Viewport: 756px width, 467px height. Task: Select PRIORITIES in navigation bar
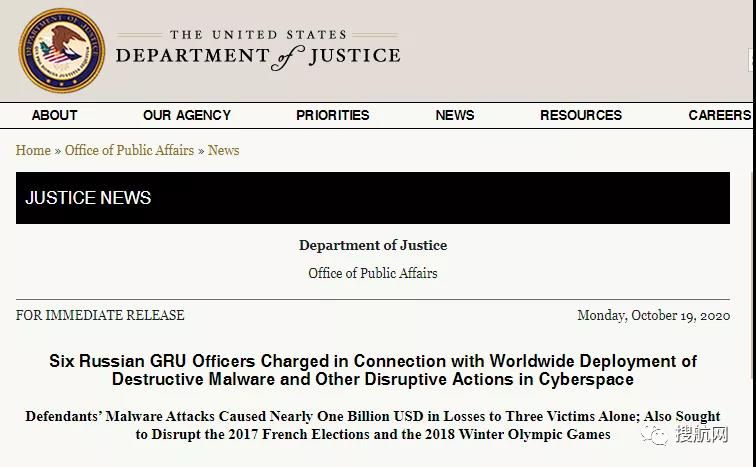click(x=332, y=115)
